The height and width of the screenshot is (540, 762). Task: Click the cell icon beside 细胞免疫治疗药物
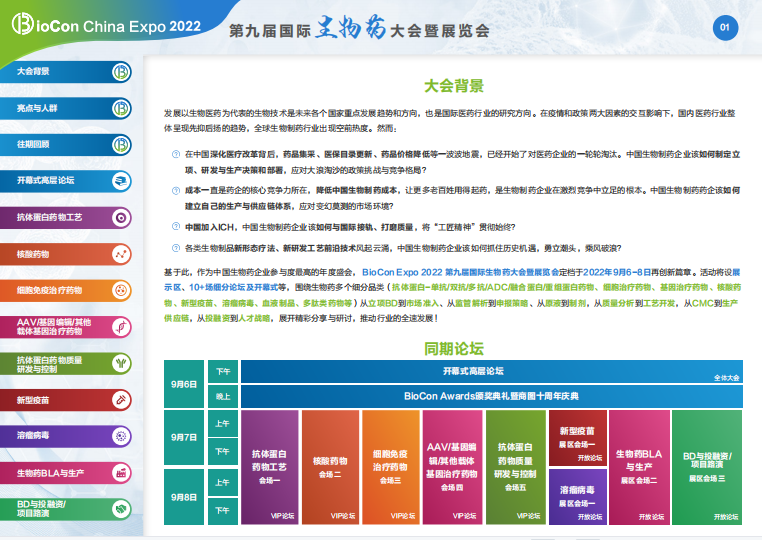point(120,290)
